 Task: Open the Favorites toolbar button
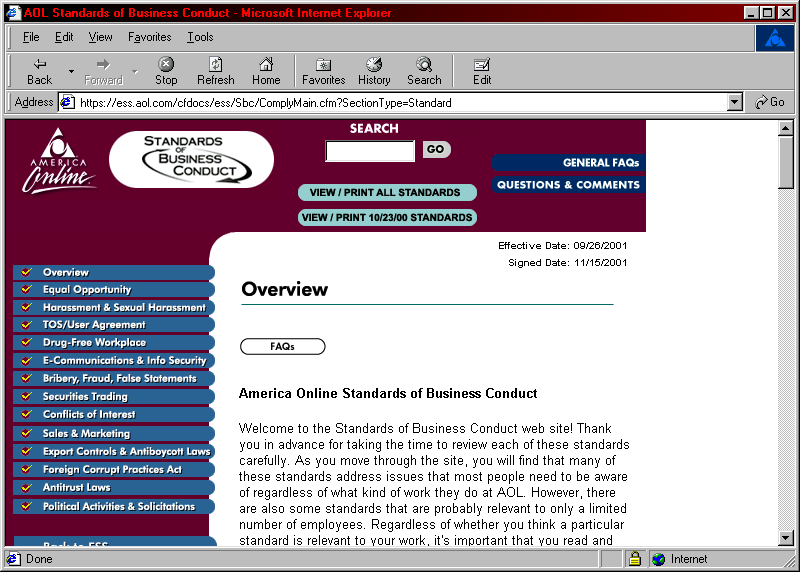tap(323, 71)
